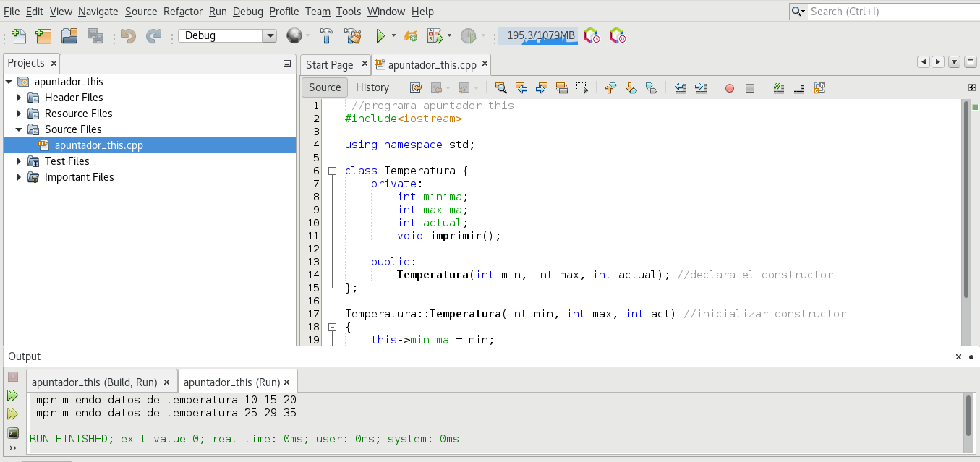Screen dimensions: 980x462
Task: Toggle the Source view button
Action: click(x=325, y=87)
